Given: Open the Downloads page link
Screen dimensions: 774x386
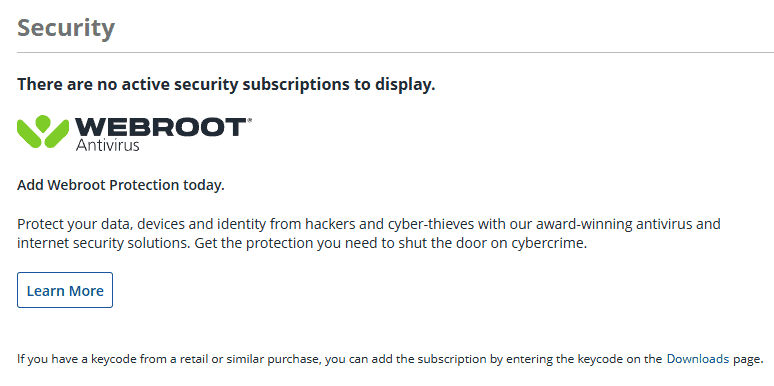Looking at the screenshot, I should pyautogui.click(x=697, y=359).
